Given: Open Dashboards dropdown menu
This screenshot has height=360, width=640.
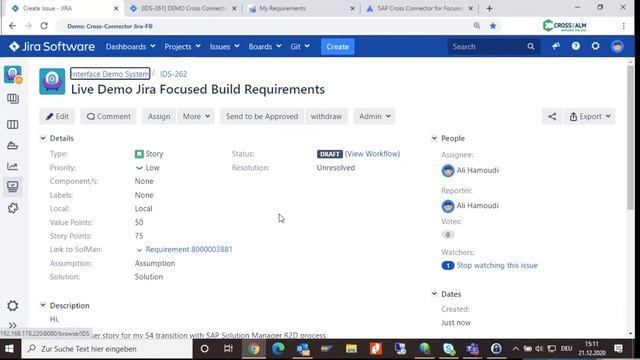Looking at the screenshot, I should click(x=130, y=47).
